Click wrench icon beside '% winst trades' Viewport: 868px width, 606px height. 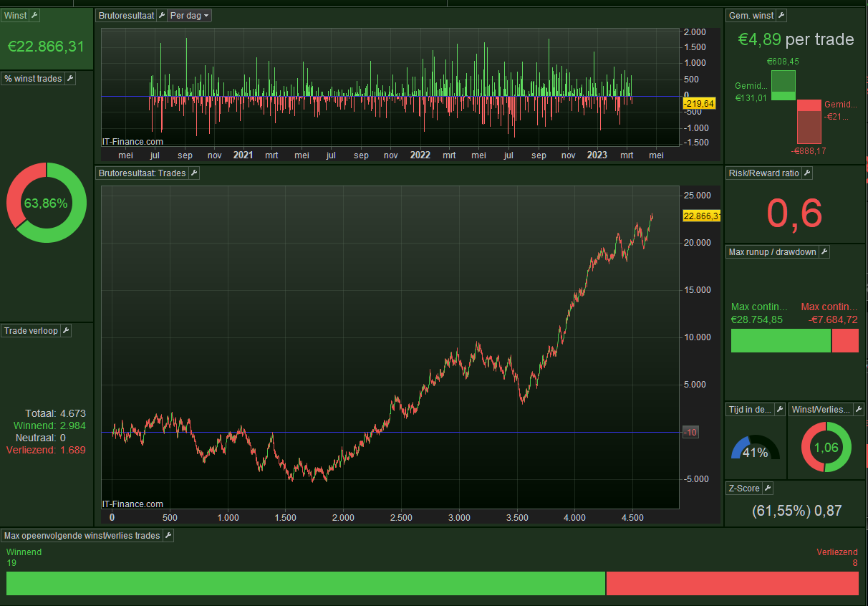coord(70,79)
